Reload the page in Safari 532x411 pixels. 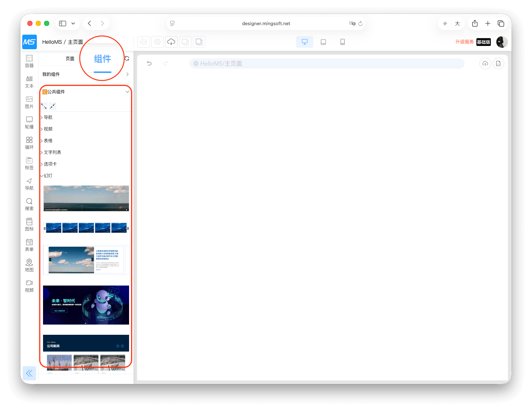click(x=360, y=23)
